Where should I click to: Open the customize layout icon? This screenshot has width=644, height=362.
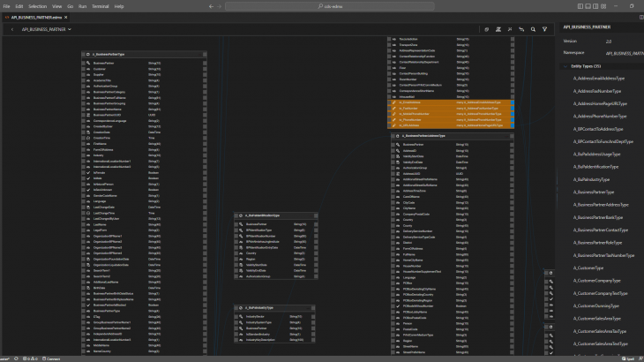603,6
